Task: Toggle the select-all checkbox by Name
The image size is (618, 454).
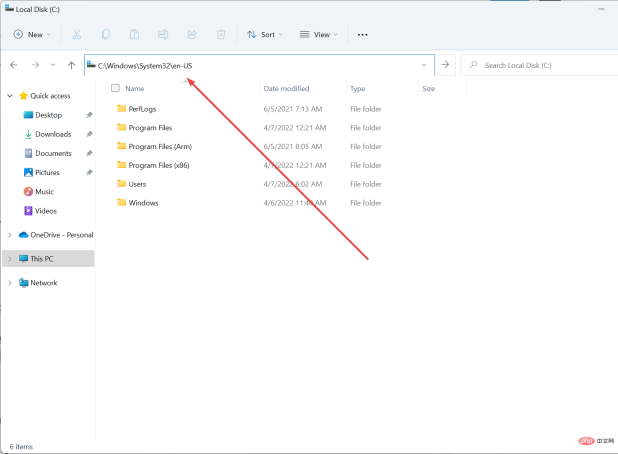Action: (x=115, y=88)
